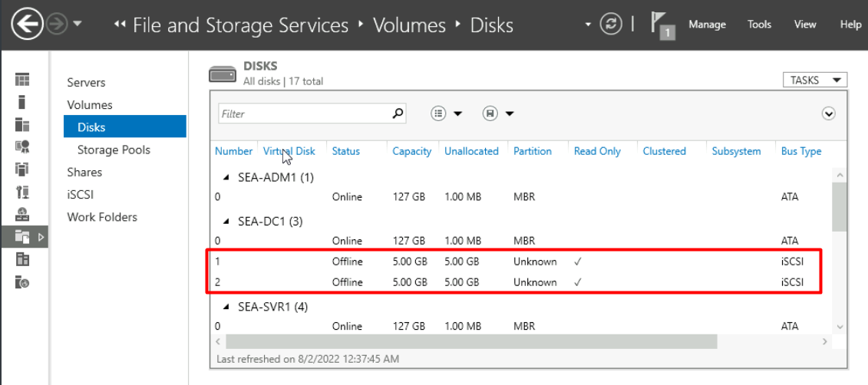Select Disks in left navigation pane
Viewport: 868px width, 385px height.
point(124,127)
